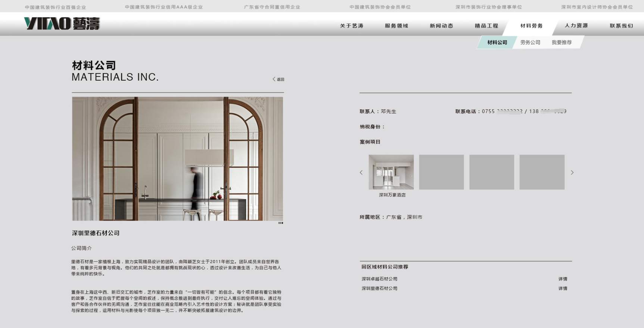Open the 人力资源 menu

(x=576, y=25)
